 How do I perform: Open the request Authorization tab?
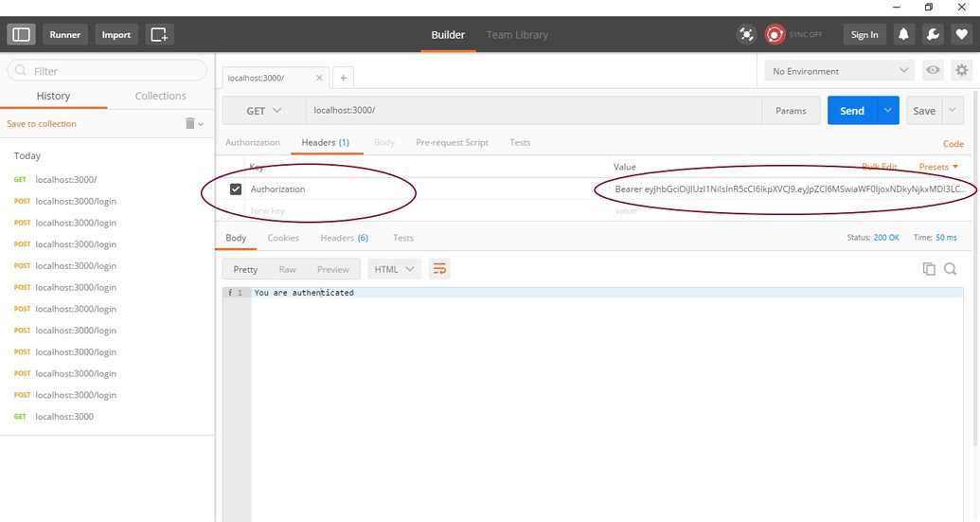click(253, 142)
